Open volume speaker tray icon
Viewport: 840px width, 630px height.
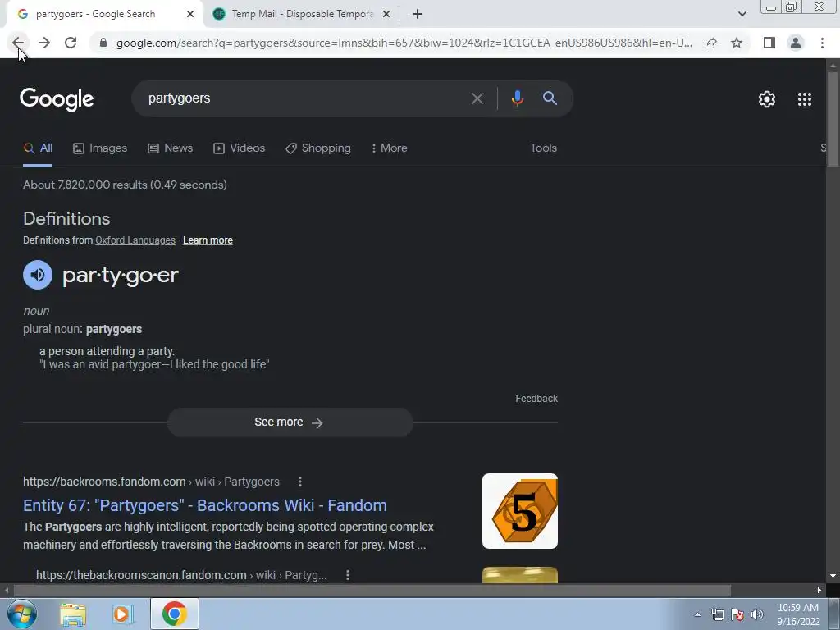coord(757,614)
